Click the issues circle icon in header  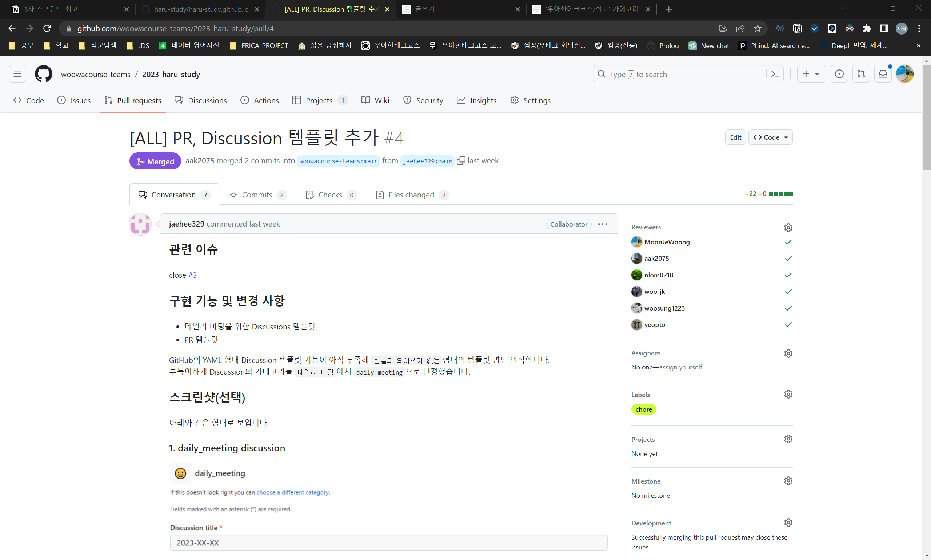point(839,74)
